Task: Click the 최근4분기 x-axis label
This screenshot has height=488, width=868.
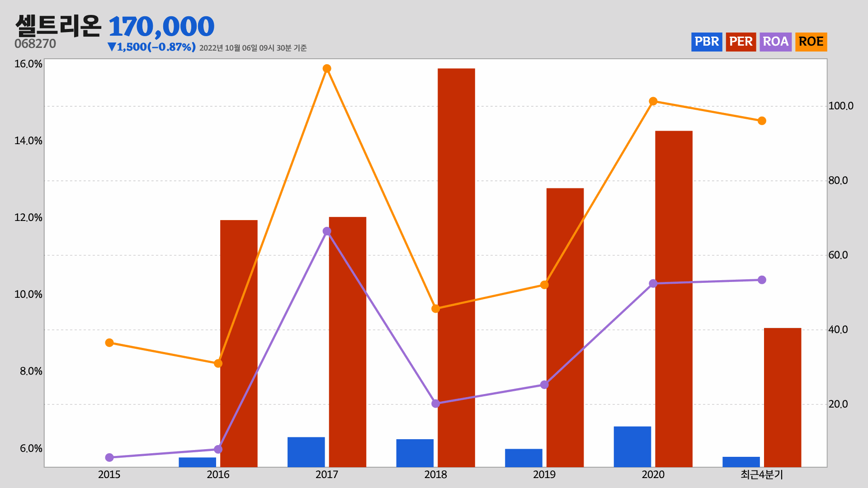Action: click(762, 474)
